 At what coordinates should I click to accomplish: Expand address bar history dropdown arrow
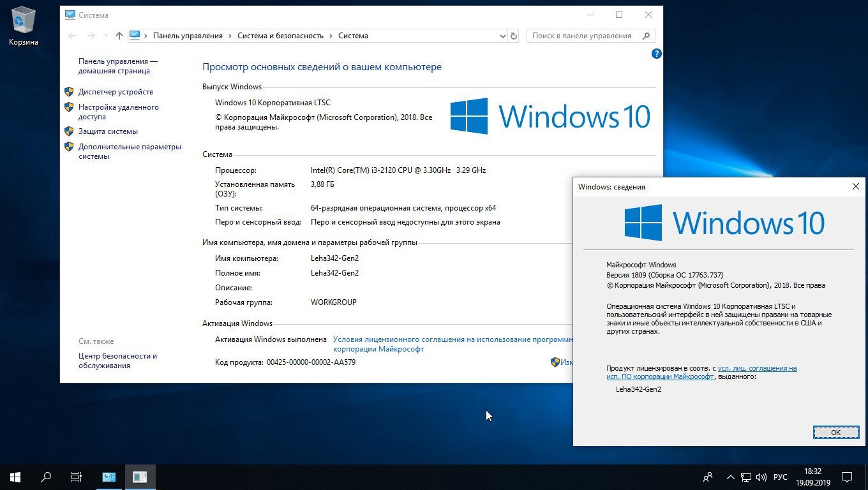coord(502,36)
